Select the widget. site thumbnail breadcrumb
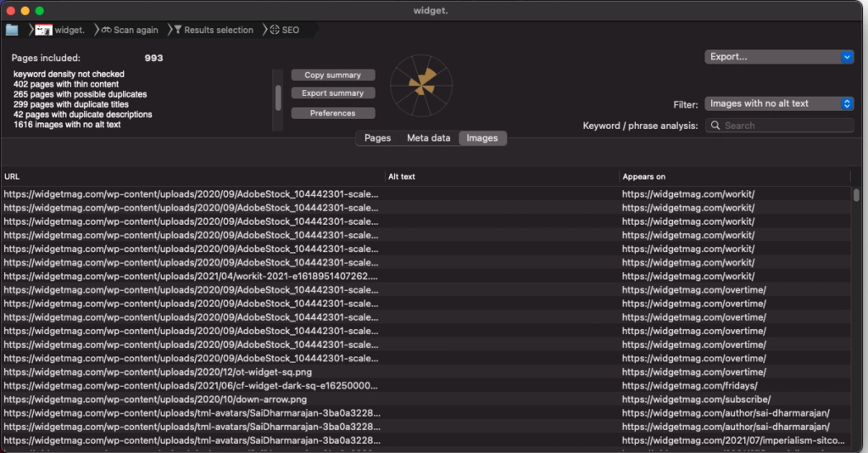 60,30
